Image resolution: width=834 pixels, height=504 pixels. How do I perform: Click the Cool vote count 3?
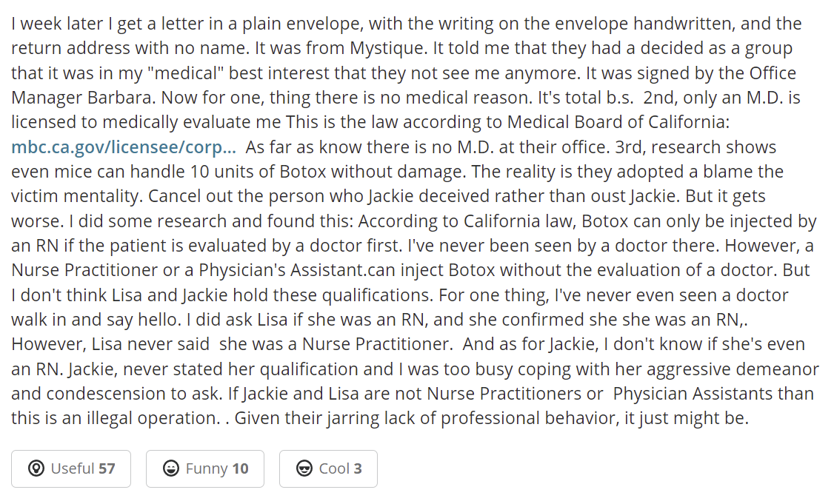click(x=358, y=468)
